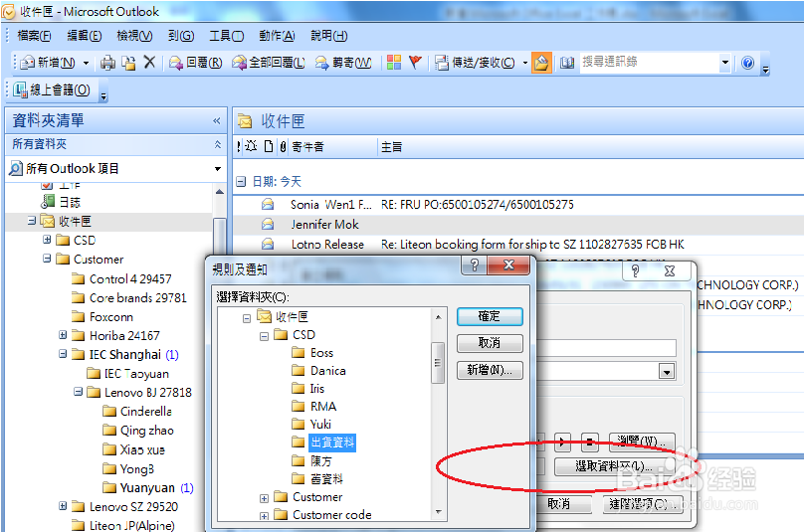The height and width of the screenshot is (532, 804).
Task: Sort by Importance column header icon
Action: 239,146
